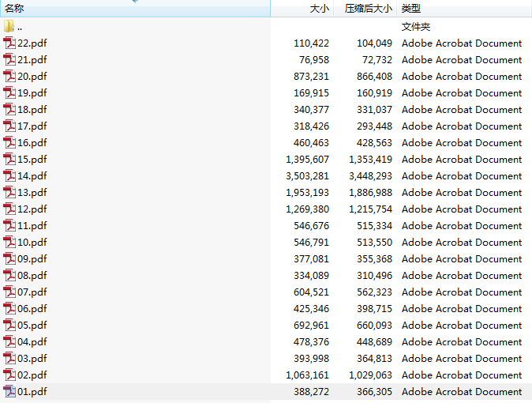Select the file name 10.pdf

pyautogui.click(x=32, y=243)
